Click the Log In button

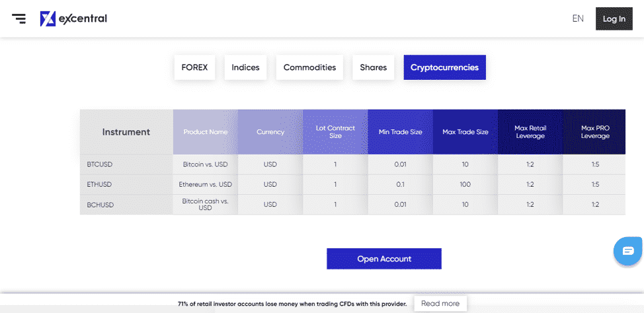click(x=614, y=19)
